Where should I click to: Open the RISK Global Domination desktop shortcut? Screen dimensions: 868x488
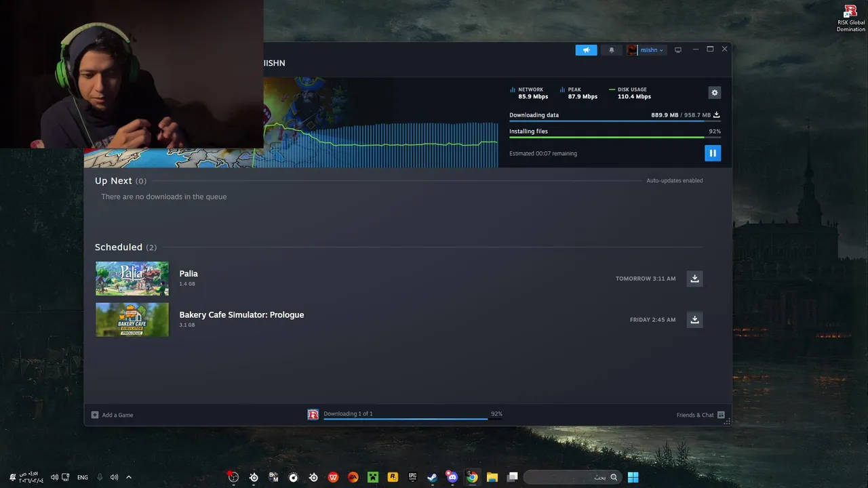click(x=850, y=18)
